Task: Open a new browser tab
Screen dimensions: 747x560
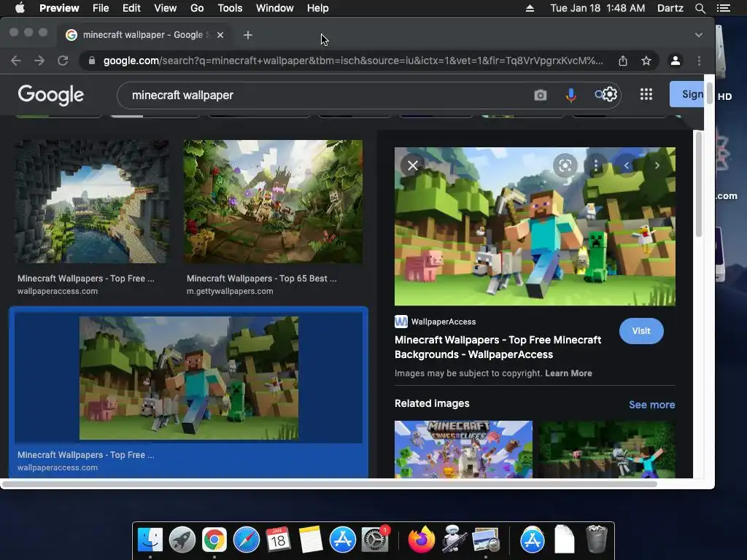Action: 248,35
